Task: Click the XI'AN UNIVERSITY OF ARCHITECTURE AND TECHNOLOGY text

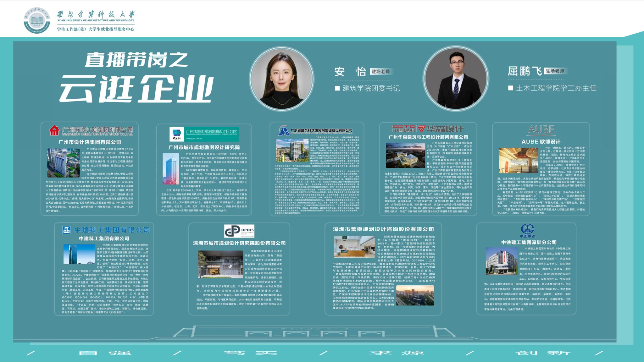Action: pos(96,20)
